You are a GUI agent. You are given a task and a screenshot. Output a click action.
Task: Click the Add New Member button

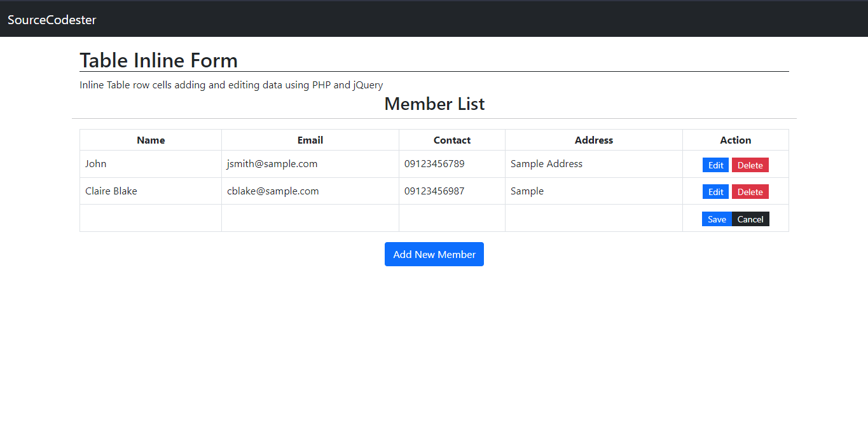[x=434, y=254]
